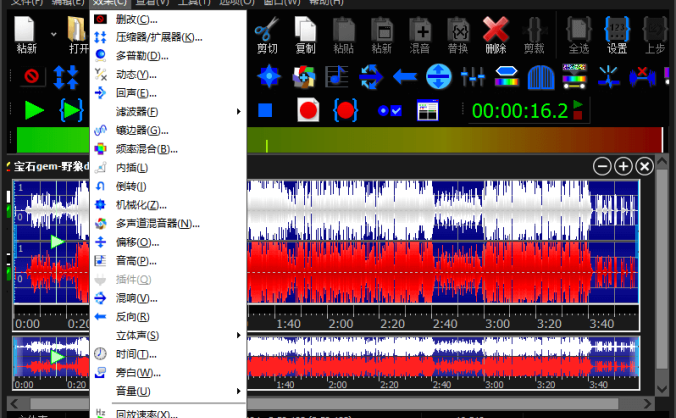Pick 回声(E) from the menu
This screenshot has width=676, height=418.
168,93
